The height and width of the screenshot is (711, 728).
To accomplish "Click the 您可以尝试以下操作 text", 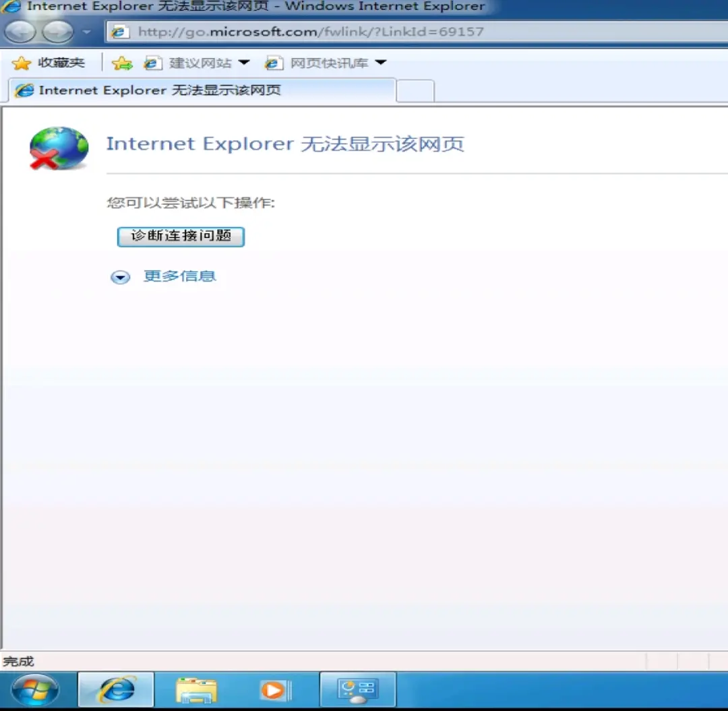I will (x=191, y=203).
